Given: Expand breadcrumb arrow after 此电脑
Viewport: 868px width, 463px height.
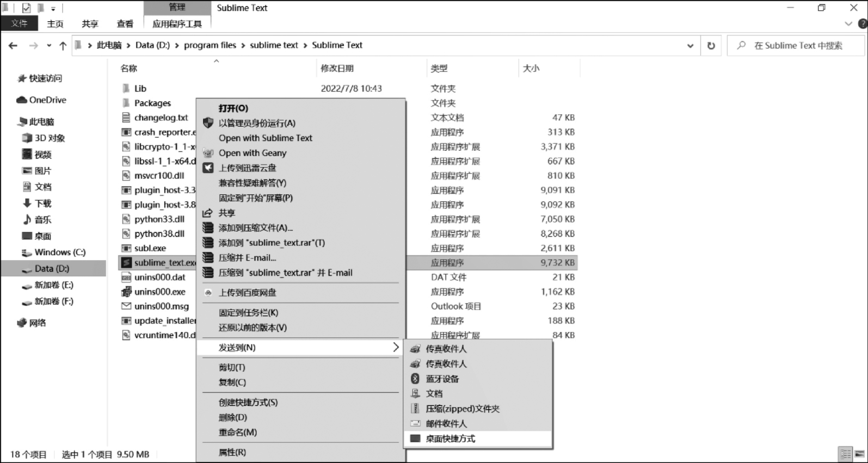Looking at the screenshot, I should [x=128, y=46].
